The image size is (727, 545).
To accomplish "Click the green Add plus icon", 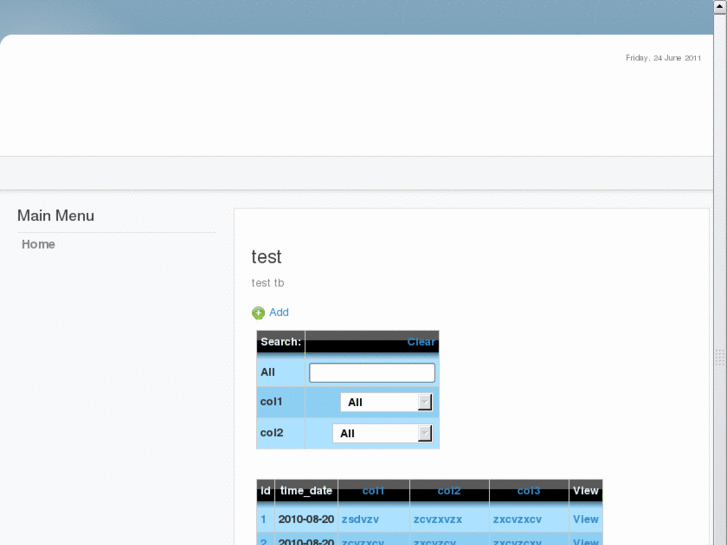I will click(258, 313).
